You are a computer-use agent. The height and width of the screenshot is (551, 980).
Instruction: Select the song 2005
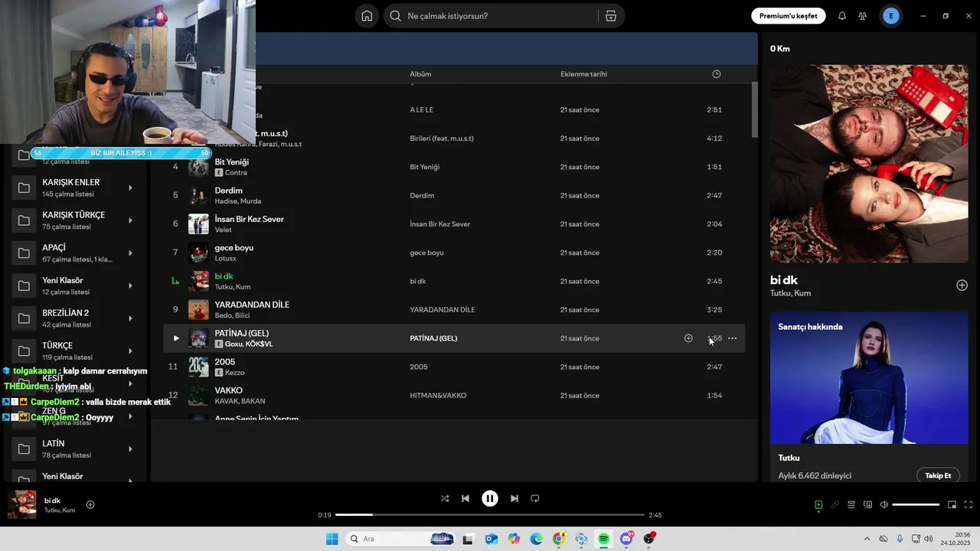click(225, 362)
